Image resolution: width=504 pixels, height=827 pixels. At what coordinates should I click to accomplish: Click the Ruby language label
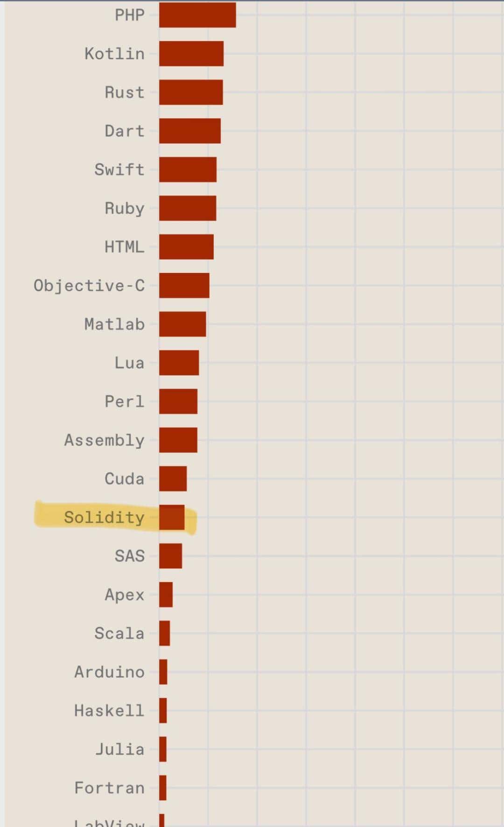(x=124, y=208)
